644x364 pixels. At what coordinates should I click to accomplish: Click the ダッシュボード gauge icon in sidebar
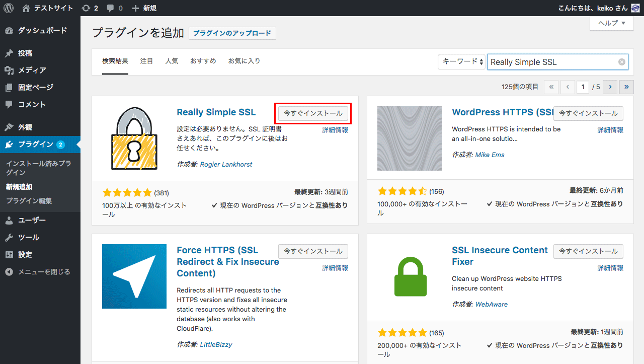pos(9,30)
